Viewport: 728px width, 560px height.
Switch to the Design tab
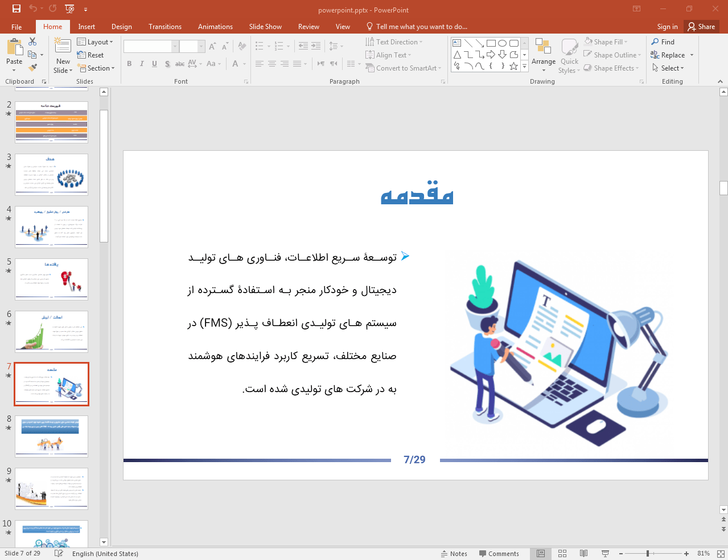pos(121,27)
